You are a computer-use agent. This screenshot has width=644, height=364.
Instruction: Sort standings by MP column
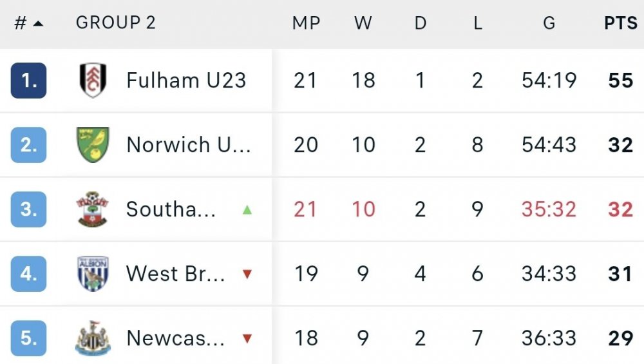tap(306, 23)
